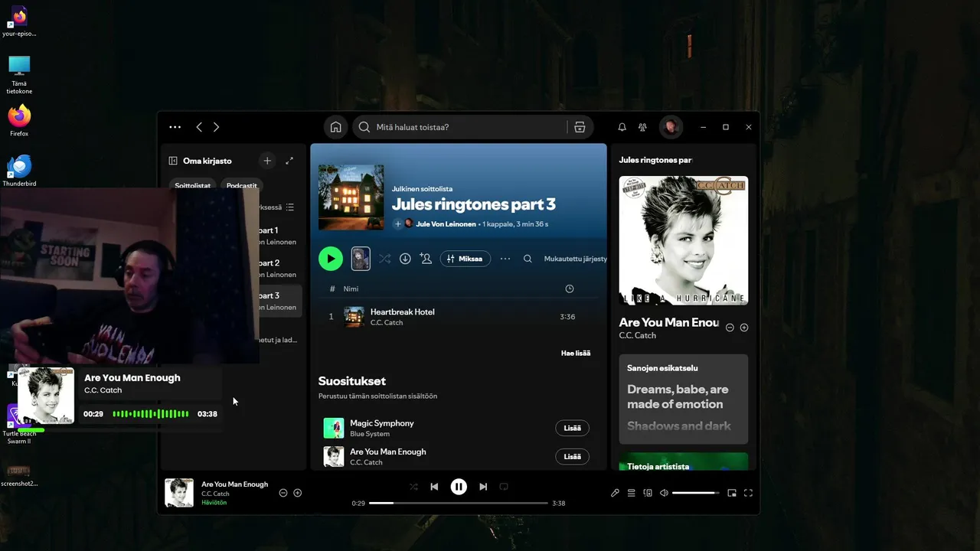Select the 'Soittolistat' filter chip

click(192, 185)
